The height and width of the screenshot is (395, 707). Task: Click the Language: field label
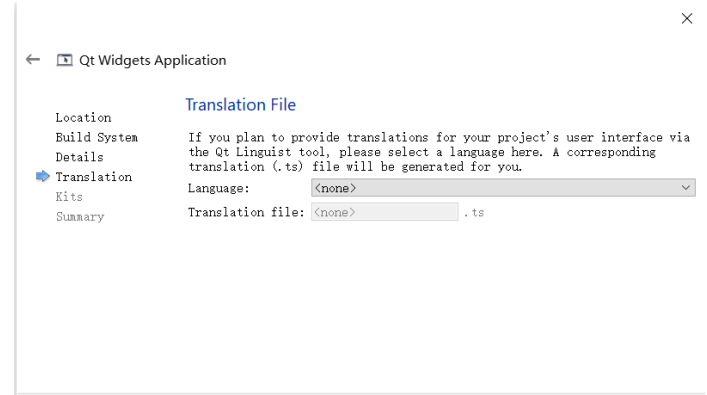point(219,188)
